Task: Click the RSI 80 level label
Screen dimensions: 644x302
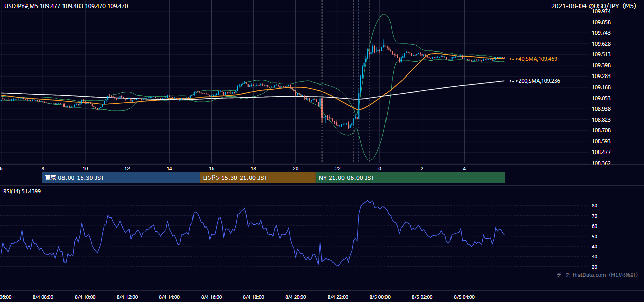Action: [595, 206]
